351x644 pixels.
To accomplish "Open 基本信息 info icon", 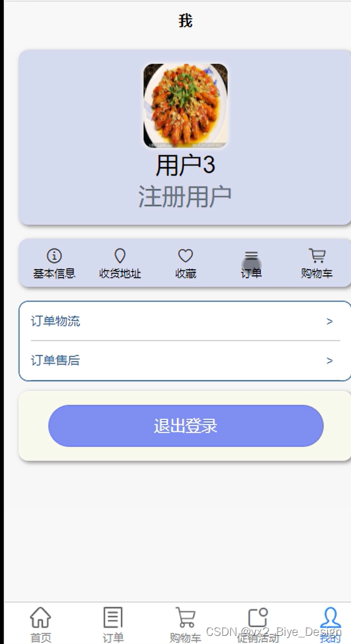I will [54, 255].
